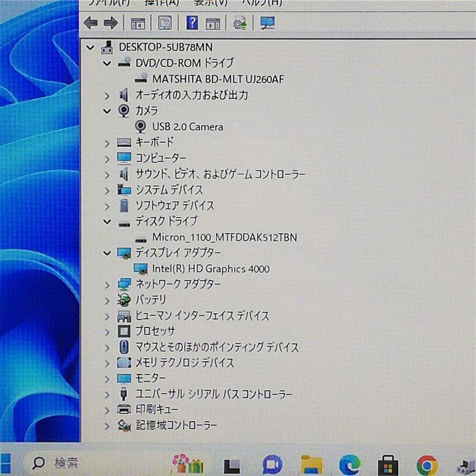Click the 記憶域コントローラー category icon
Image resolution: width=476 pixels, height=476 pixels.
(124, 426)
